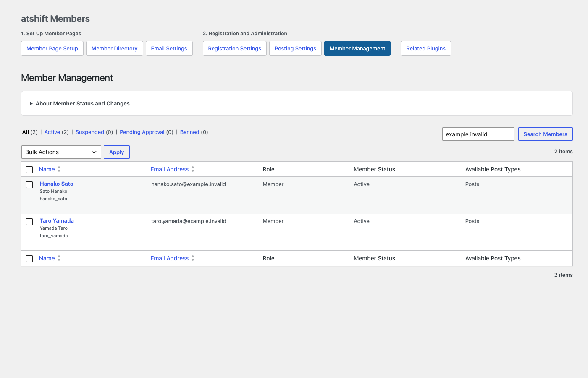Image resolution: width=588 pixels, height=378 pixels.
Task: Click the '2 items' count above table
Action: pos(563,151)
